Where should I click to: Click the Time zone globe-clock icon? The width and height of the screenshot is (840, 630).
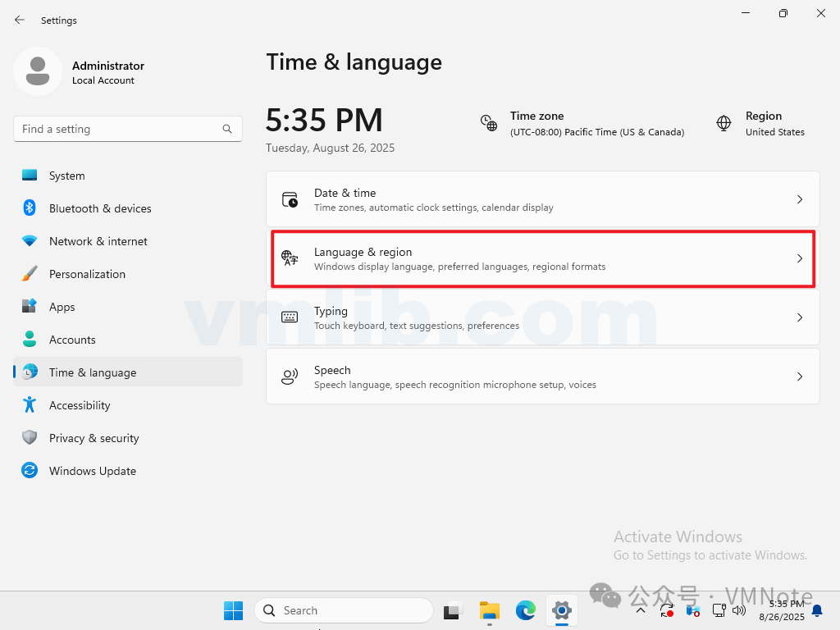pyautogui.click(x=489, y=123)
